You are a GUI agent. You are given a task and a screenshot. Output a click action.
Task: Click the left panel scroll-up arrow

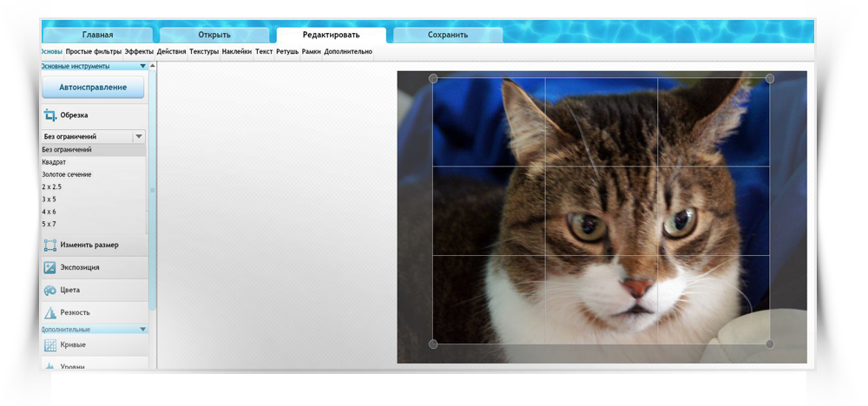[153, 66]
